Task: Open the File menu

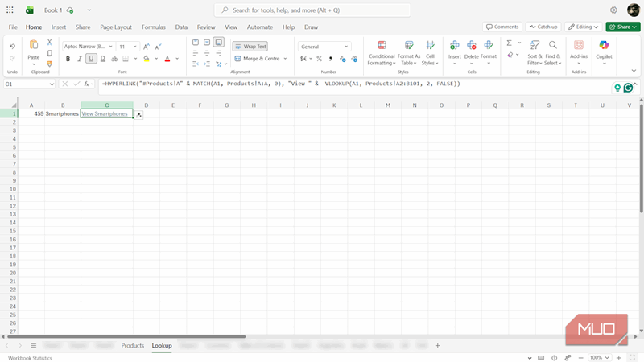Action: click(x=13, y=27)
